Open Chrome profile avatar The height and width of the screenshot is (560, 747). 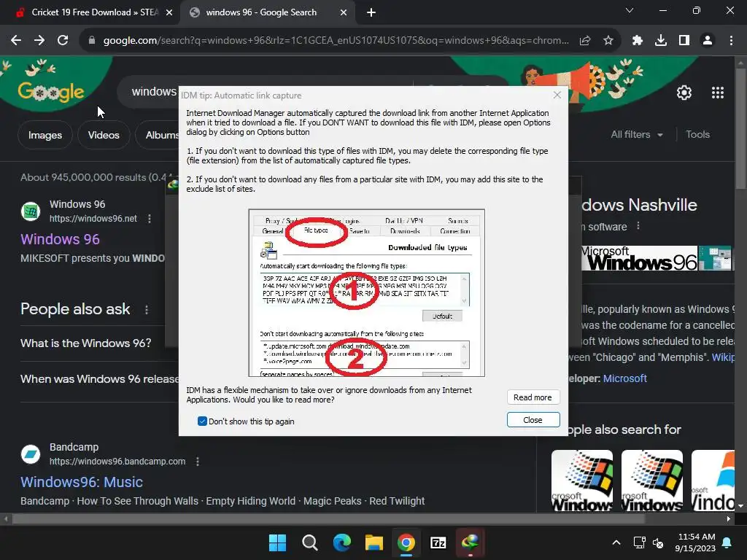pos(708,41)
